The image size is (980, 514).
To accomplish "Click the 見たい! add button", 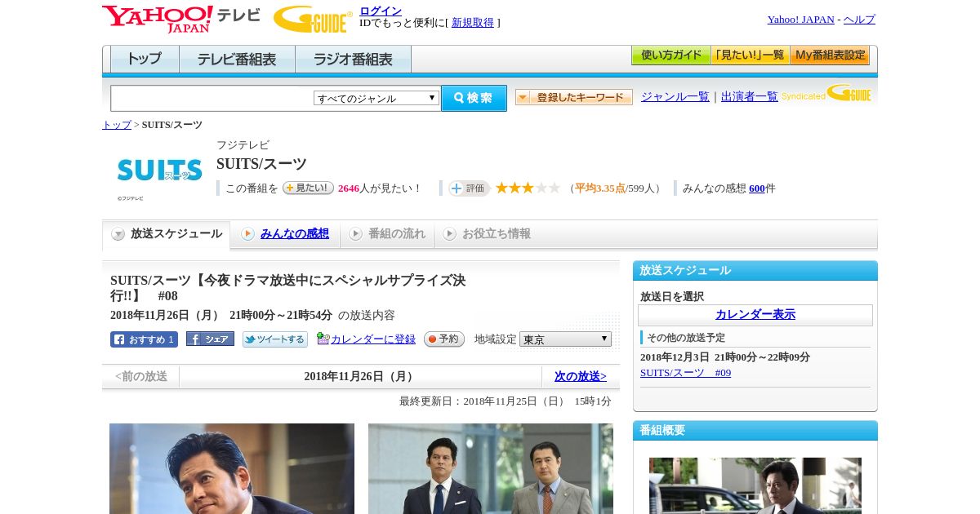I will (308, 188).
